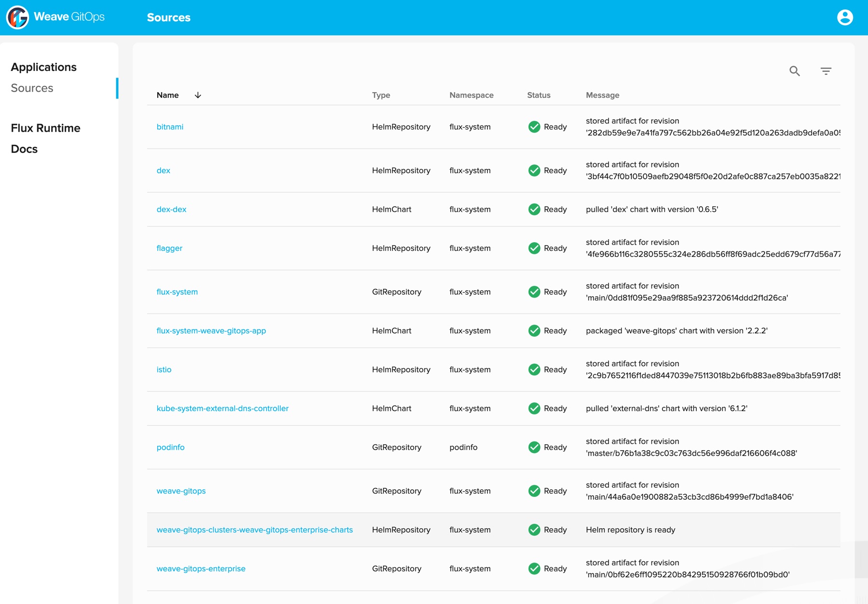868x604 pixels.
Task: Click the Ready checkmark icon for bitnami
Action: (534, 127)
